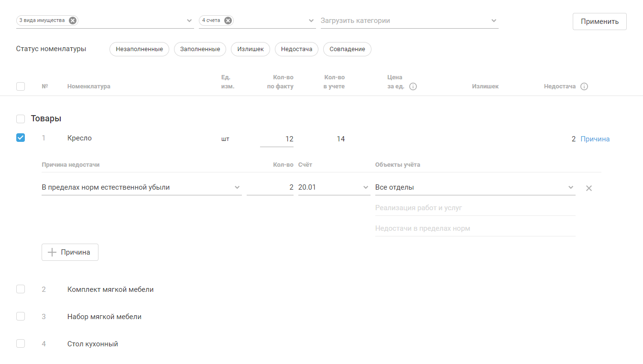This screenshot has height=364, width=643.
Task: Uncheck the 'Кресло' row checkbox
Action: pos(21,138)
